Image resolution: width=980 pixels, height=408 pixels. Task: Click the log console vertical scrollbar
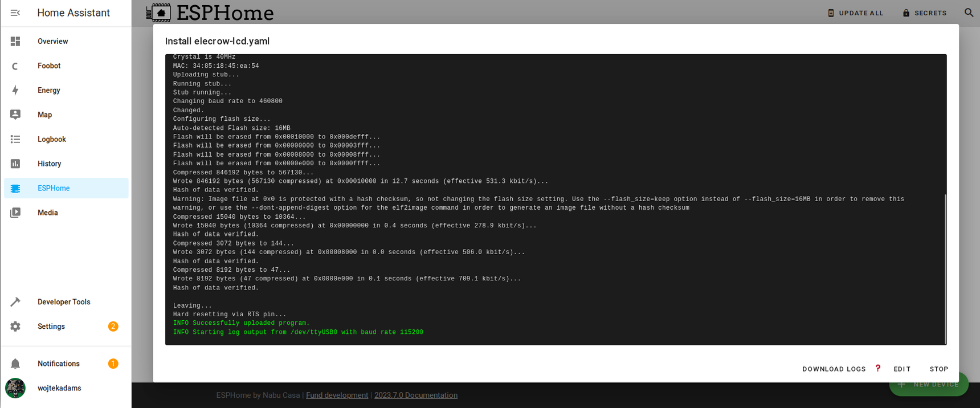point(945,269)
